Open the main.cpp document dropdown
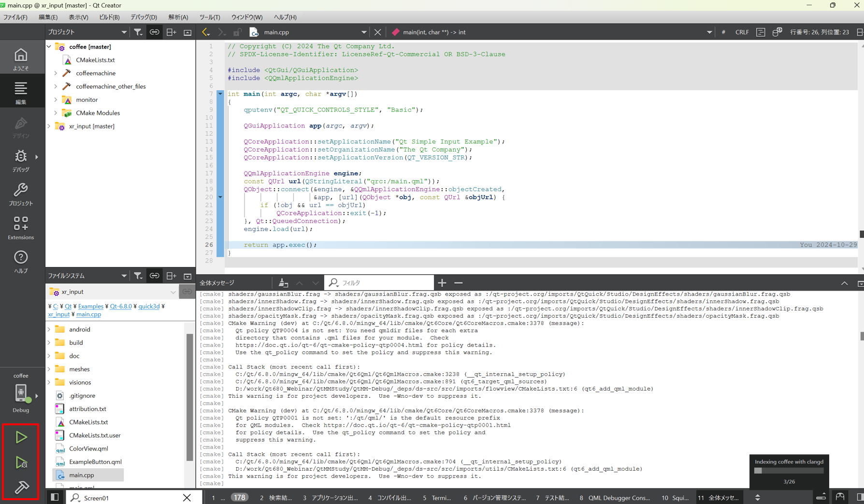This screenshot has height=504, width=864. tap(363, 32)
